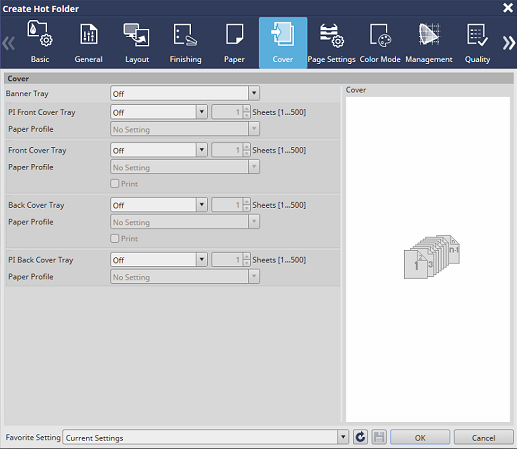The width and height of the screenshot is (517, 449).
Task: Open the Quality checklist icon
Action: [477, 34]
